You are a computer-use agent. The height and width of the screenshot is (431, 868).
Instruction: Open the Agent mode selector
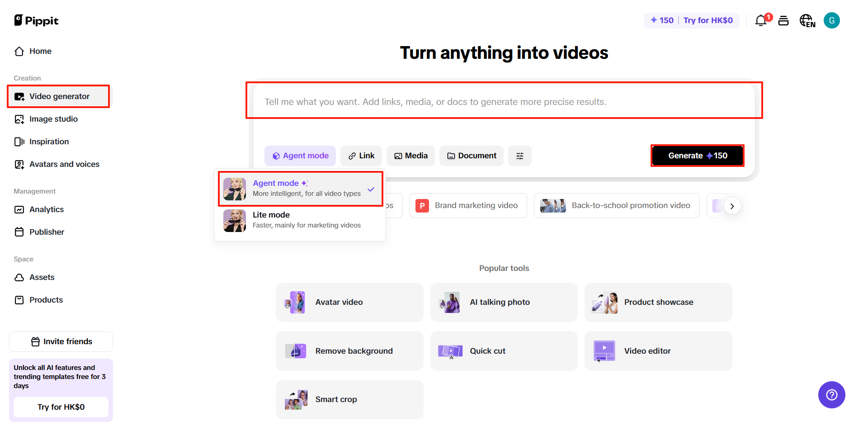point(300,156)
